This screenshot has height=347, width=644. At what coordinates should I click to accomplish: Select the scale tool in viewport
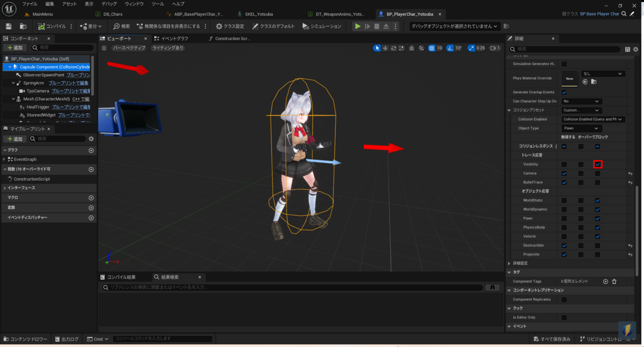tap(401, 48)
